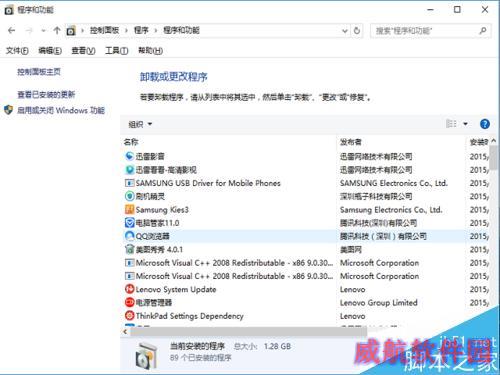Sort by 名称 column header

click(131, 142)
